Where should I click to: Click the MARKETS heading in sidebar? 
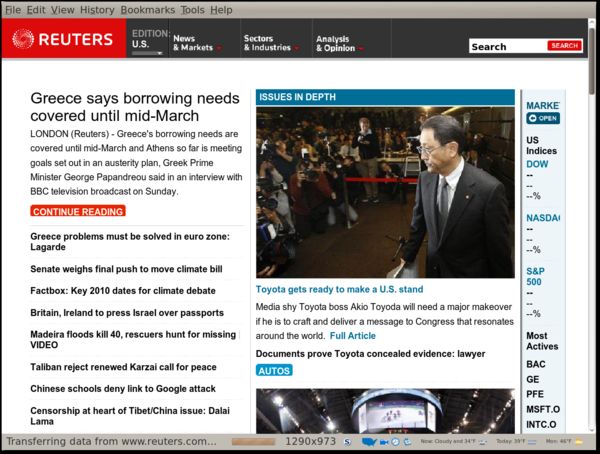click(543, 105)
